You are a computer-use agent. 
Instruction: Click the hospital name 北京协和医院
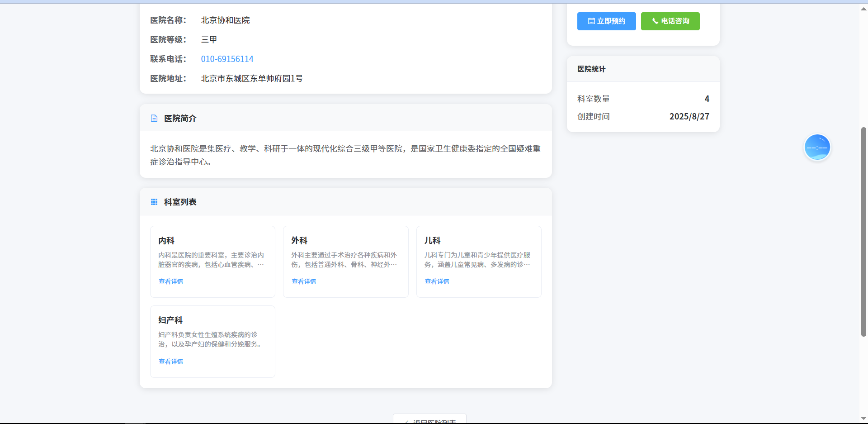pyautogui.click(x=225, y=20)
